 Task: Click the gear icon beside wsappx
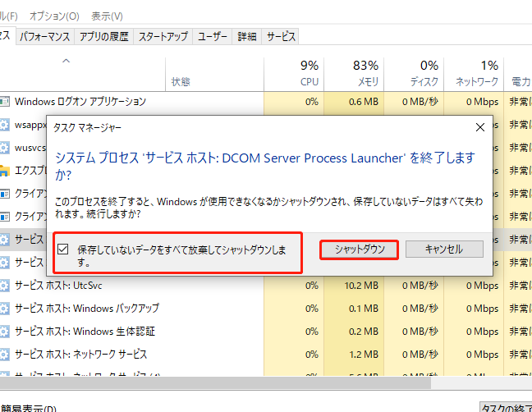(x=4, y=125)
